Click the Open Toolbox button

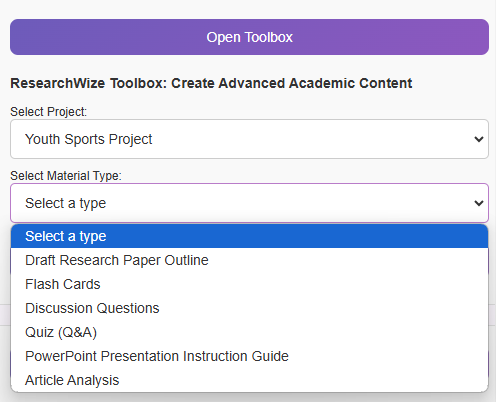249,37
